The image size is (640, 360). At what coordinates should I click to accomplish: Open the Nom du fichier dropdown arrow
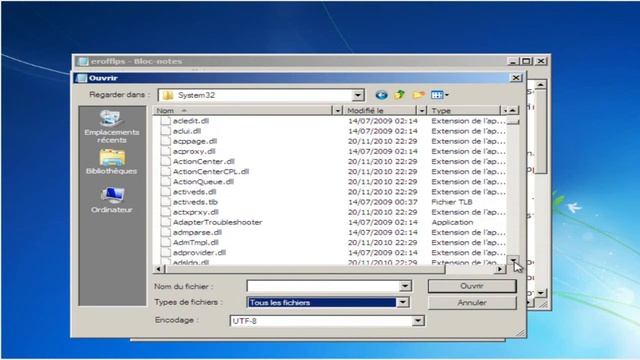(x=405, y=286)
